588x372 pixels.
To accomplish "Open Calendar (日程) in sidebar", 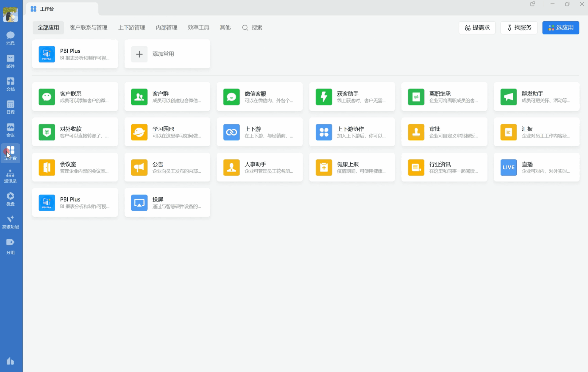I will 10,107.
